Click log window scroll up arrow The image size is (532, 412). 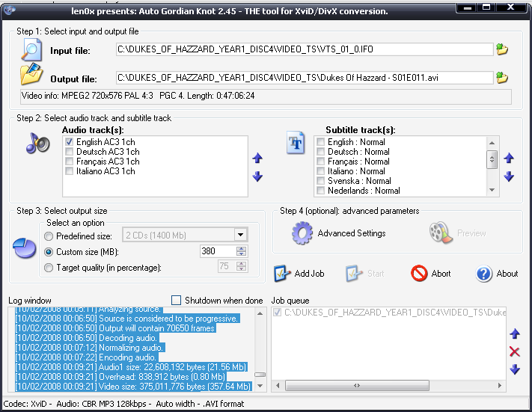click(260, 313)
